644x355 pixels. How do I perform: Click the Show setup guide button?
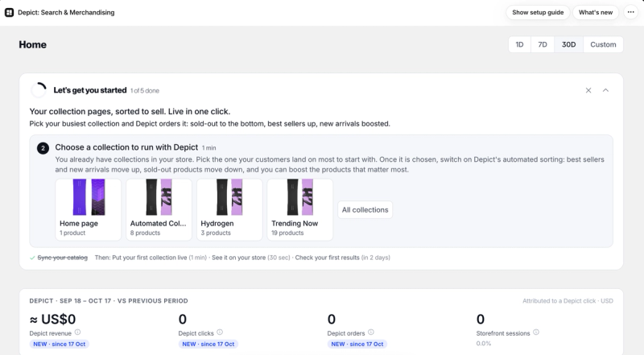(538, 12)
